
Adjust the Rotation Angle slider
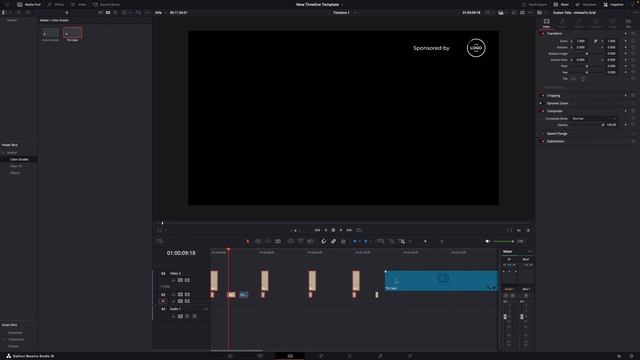[587, 53]
